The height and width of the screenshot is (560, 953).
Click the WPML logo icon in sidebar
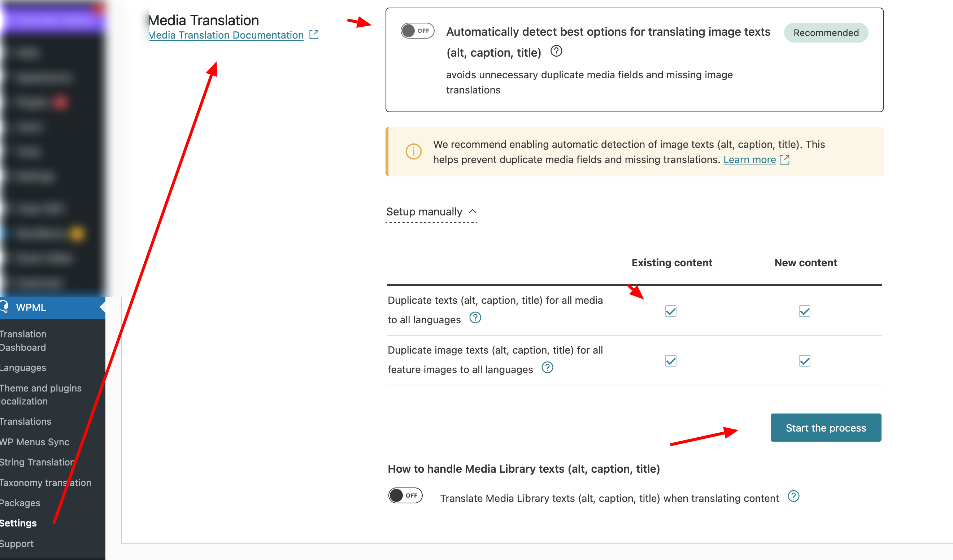(x=5, y=307)
